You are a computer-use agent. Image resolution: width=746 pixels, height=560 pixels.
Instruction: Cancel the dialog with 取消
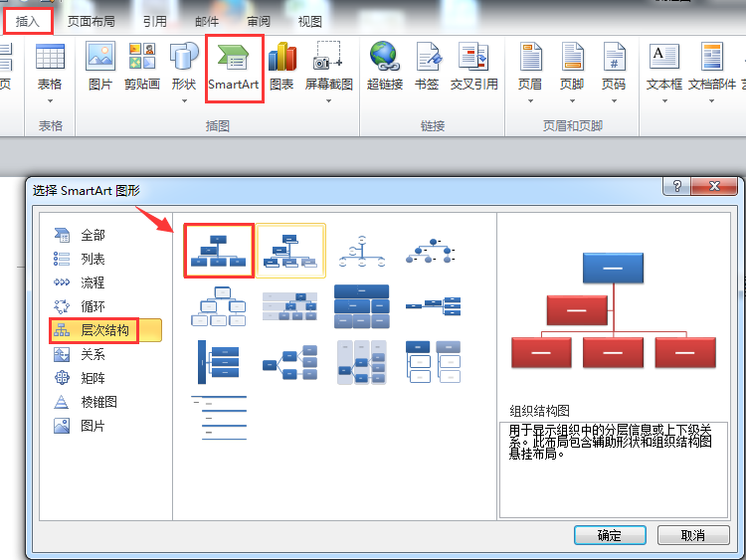(693, 535)
